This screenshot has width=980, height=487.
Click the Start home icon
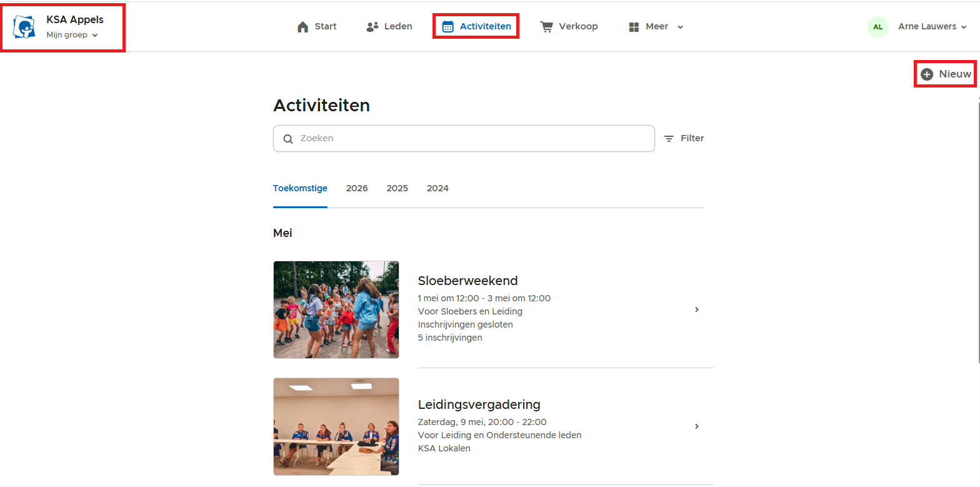[x=303, y=27]
